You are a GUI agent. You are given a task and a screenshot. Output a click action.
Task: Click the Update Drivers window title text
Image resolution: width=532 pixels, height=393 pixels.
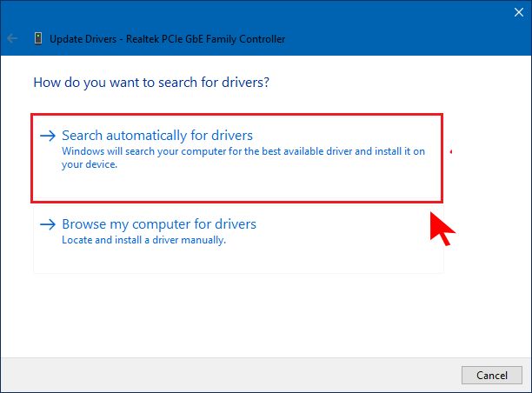click(167, 39)
